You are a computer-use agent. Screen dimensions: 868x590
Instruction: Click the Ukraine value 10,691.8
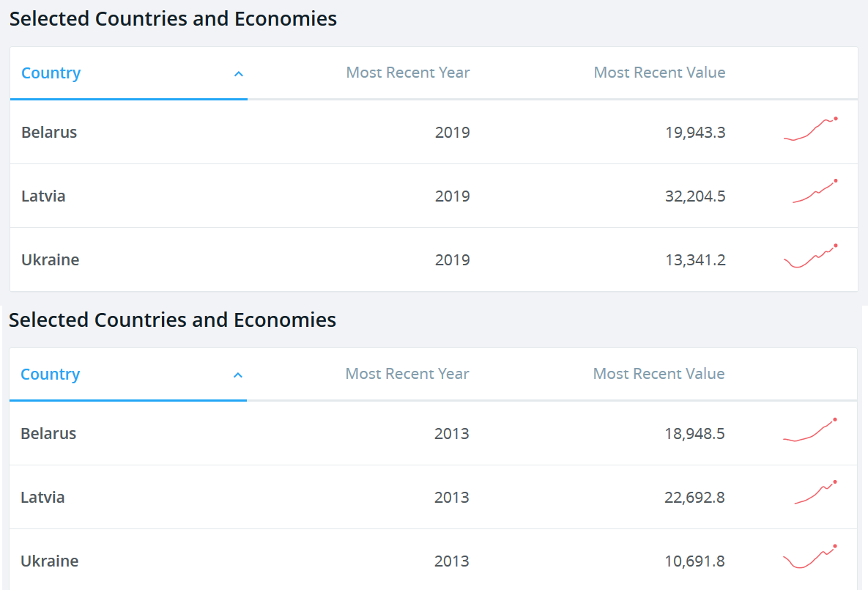click(x=694, y=561)
